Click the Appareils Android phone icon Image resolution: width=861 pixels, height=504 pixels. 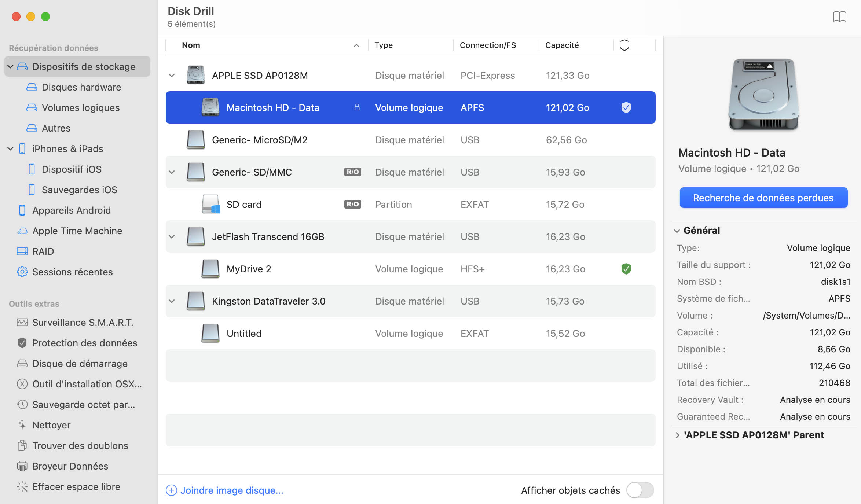(22, 210)
